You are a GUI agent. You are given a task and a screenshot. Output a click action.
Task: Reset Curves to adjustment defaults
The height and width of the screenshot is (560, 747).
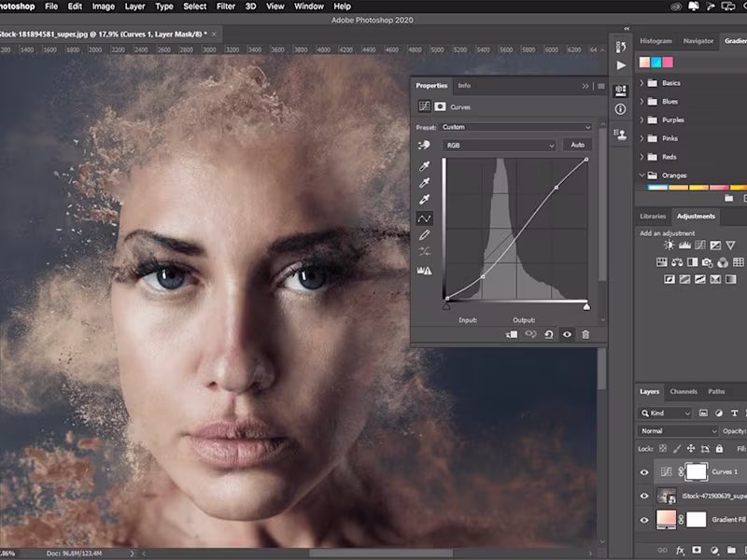pos(548,334)
